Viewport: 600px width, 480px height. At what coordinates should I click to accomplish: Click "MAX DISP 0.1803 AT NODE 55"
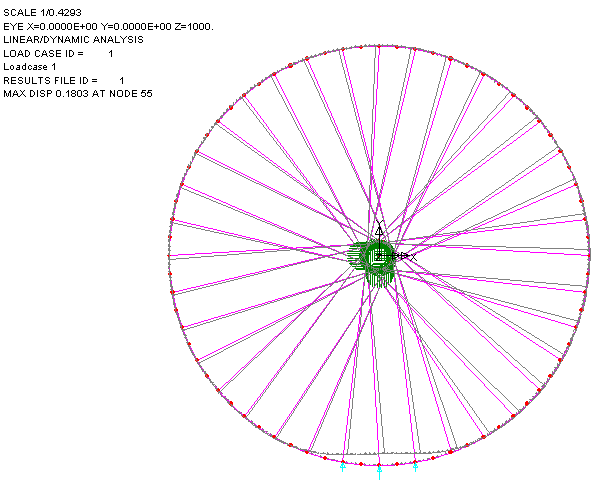tap(78, 94)
